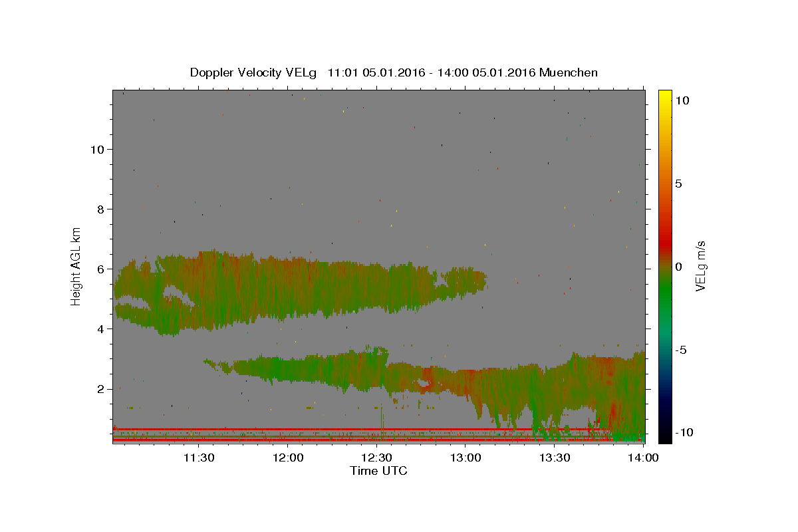
Task: Click the 'VELg m/s' colorbar title
Action: (701, 266)
